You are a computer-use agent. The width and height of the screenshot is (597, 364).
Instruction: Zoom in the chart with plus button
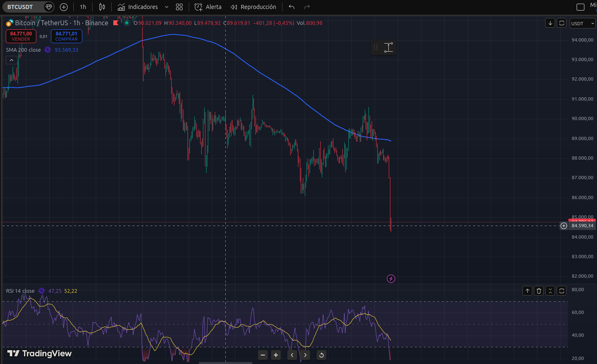pos(276,355)
